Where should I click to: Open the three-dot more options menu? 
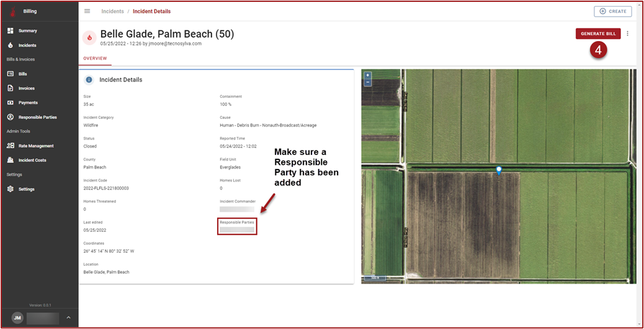(x=628, y=34)
